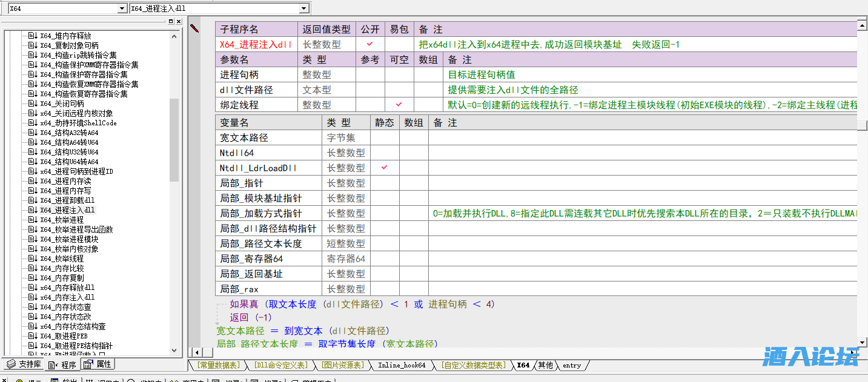Viewport: 868px width, 382px height.
Task: Switch to the Inline_hook64 tab
Action: pos(402,365)
